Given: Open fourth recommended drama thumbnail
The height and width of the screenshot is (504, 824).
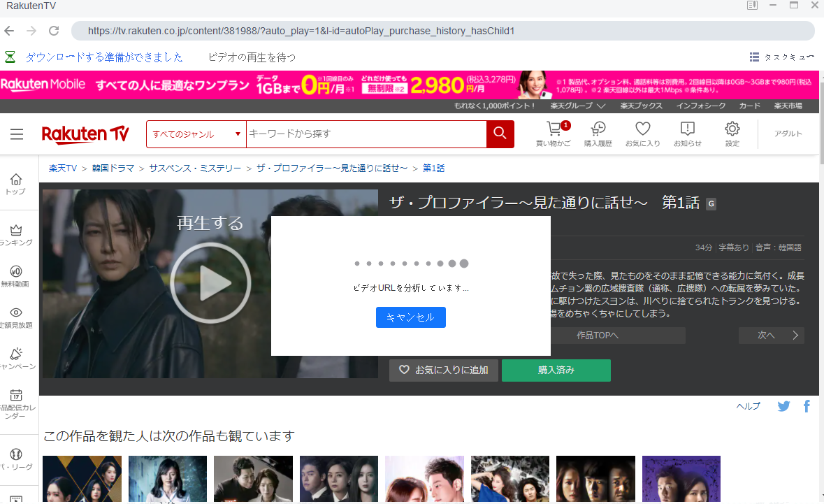Looking at the screenshot, I should click(x=339, y=479).
